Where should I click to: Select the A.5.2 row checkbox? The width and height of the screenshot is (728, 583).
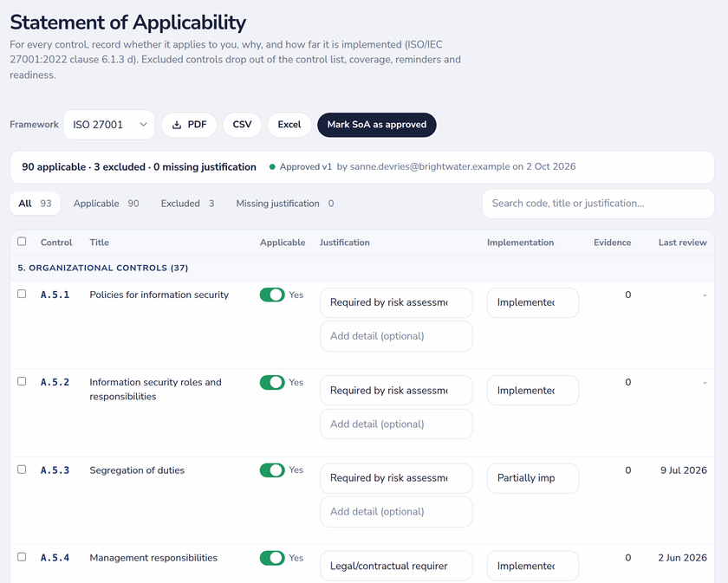tap(22, 381)
